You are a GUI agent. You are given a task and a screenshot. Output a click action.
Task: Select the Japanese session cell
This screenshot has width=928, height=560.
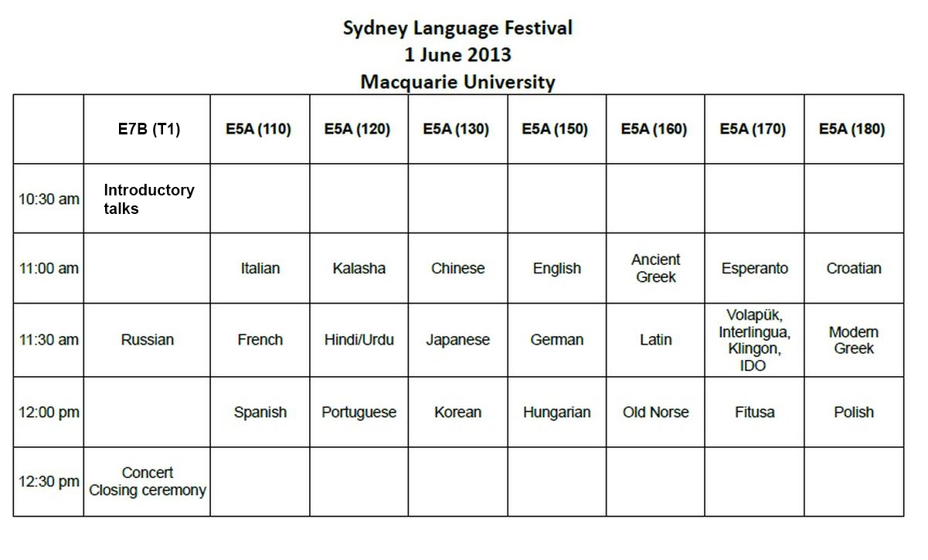tap(457, 340)
